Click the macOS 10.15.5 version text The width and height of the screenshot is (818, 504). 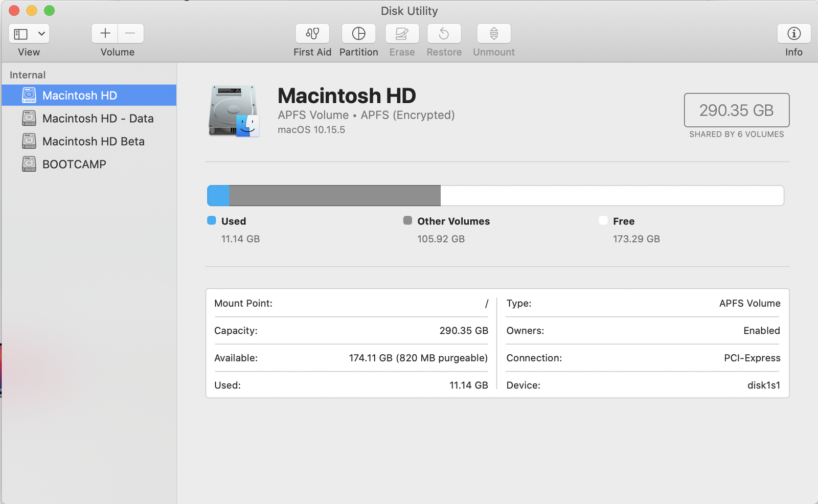tap(311, 130)
